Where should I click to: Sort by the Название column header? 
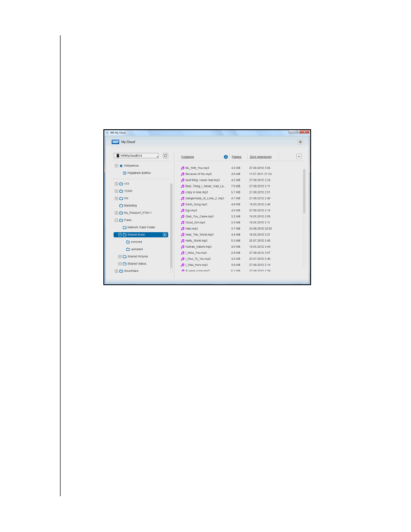(187, 157)
